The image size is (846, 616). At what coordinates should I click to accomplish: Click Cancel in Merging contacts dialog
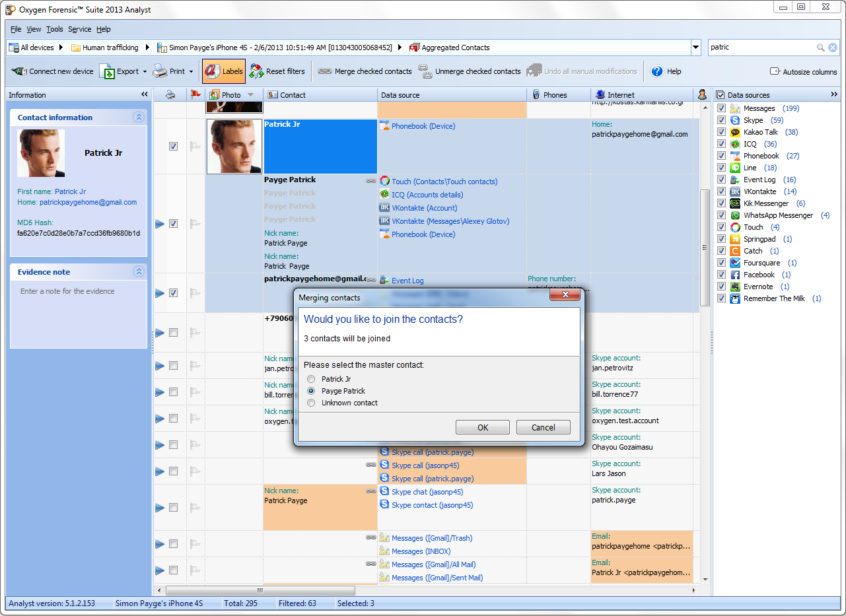pyautogui.click(x=543, y=427)
